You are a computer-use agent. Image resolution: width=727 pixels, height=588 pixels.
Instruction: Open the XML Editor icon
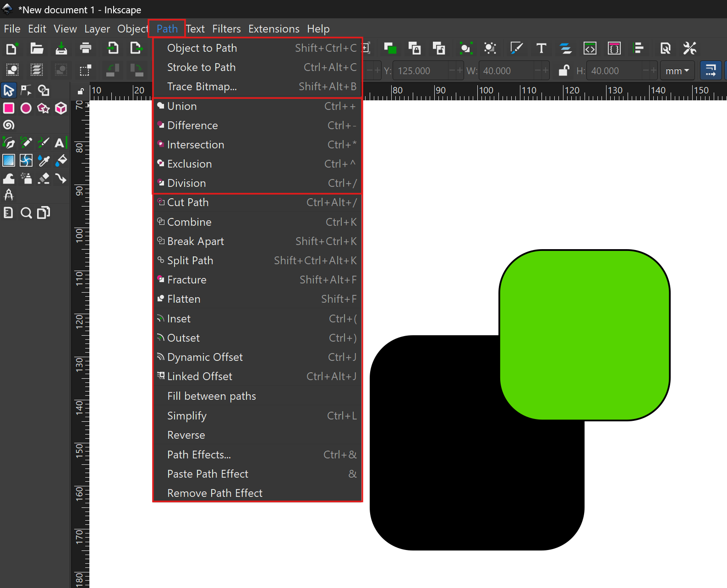590,48
